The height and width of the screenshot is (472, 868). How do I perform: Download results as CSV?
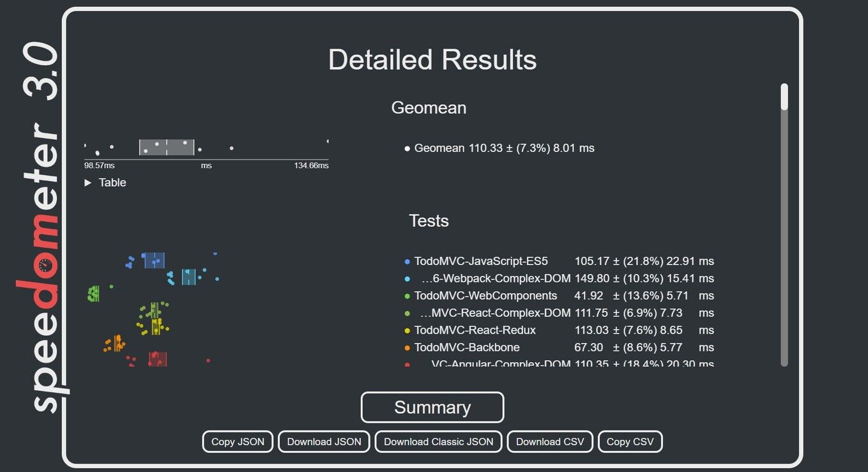549,441
